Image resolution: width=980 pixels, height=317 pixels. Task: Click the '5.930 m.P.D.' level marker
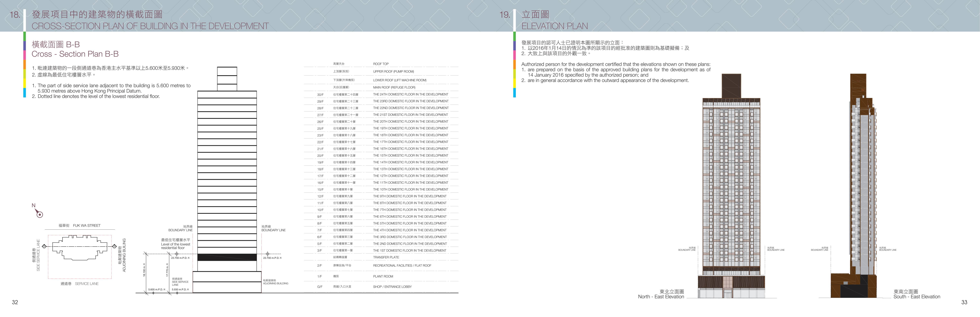180,290
